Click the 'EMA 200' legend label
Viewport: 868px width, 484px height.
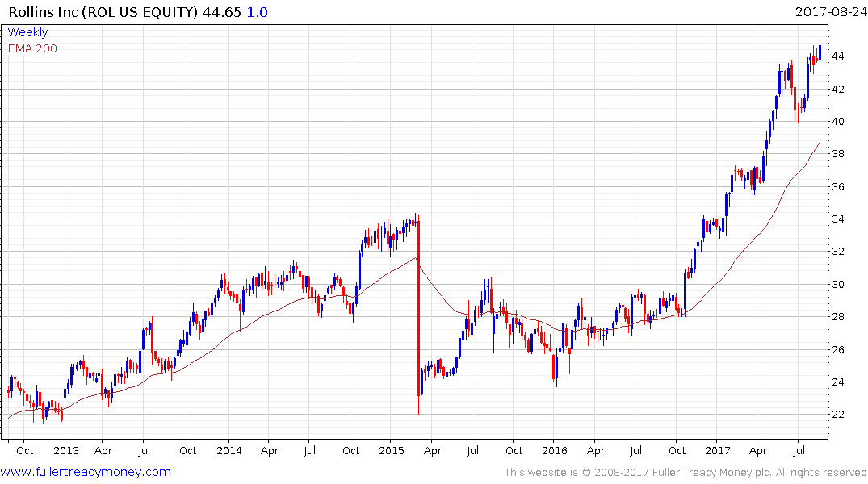coord(32,48)
